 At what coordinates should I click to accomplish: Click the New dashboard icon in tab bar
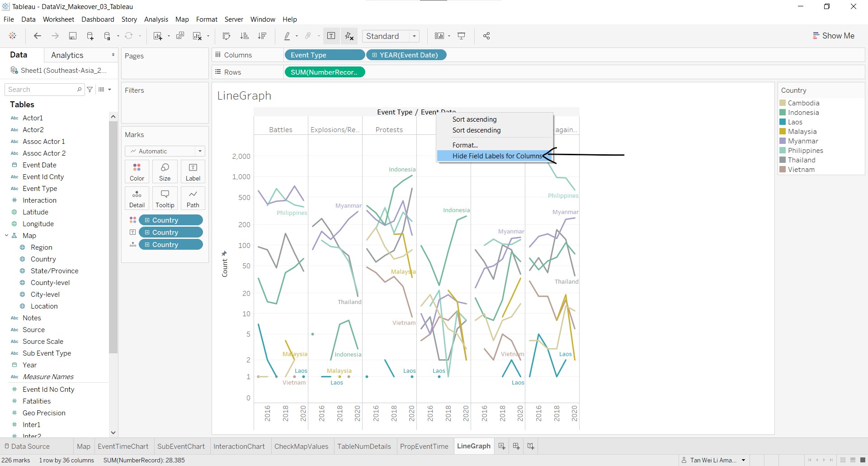516,446
